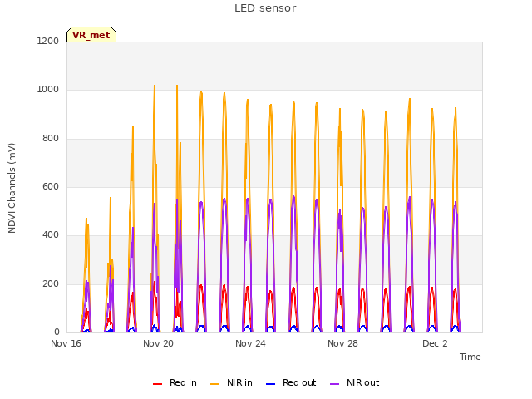Click the NDVI Channels (mV) axis title

point(12,188)
